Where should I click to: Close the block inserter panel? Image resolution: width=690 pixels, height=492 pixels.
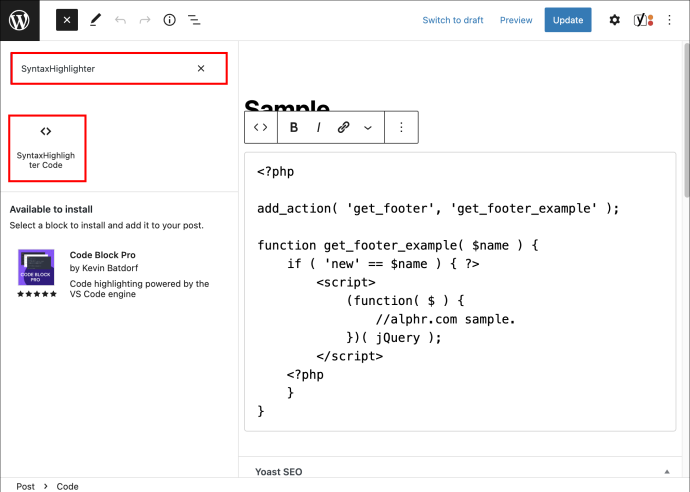tap(67, 20)
